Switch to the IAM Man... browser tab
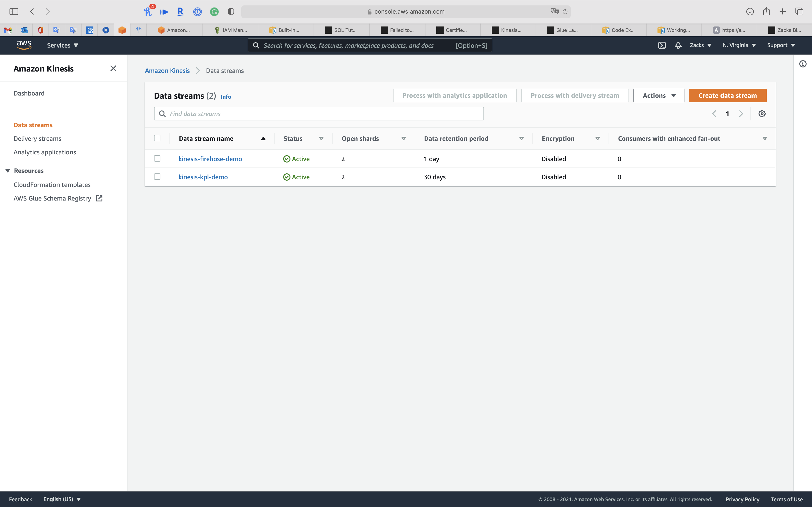This screenshot has height=507, width=812. tap(231, 30)
